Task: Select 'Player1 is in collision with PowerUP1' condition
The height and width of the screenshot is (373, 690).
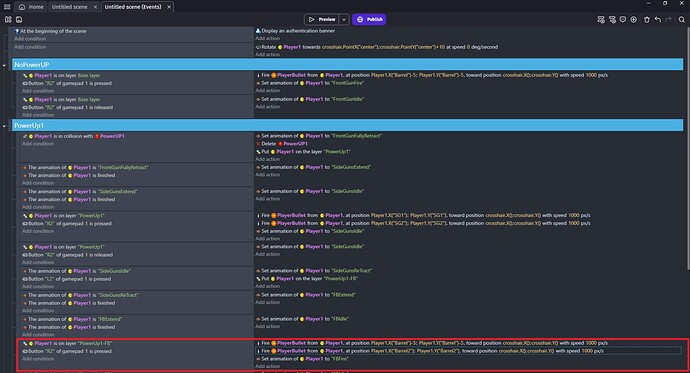Action: point(74,136)
